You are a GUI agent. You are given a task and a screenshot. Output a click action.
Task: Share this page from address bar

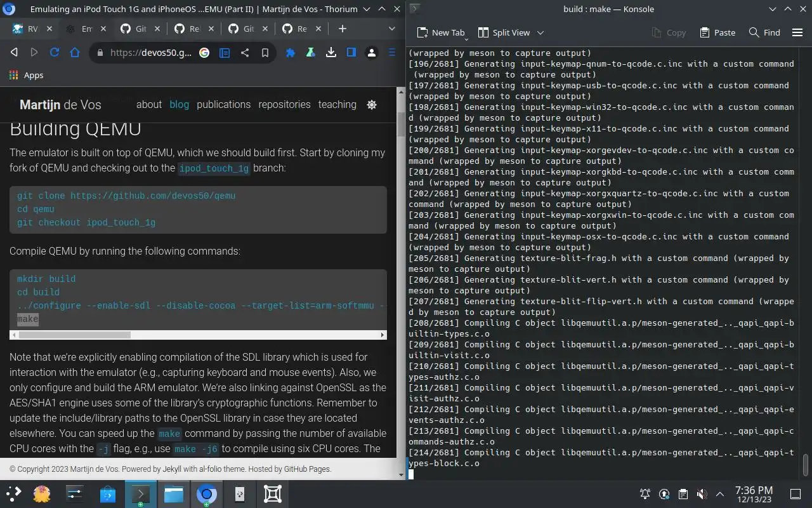point(245,53)
